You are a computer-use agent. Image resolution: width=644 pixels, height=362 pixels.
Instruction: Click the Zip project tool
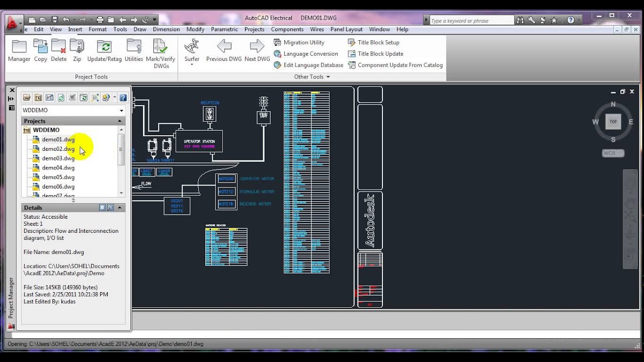(x=77, y=51)
